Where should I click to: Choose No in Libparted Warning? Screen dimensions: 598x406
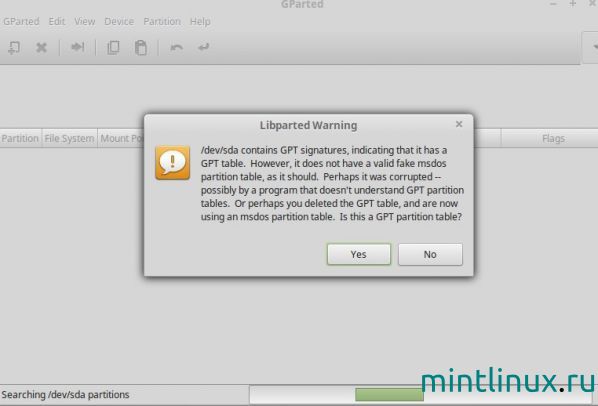[430, 254]
